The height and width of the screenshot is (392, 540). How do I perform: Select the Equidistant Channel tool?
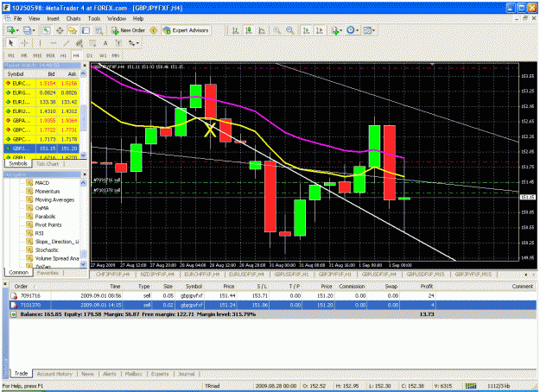[x=79, y=43]
